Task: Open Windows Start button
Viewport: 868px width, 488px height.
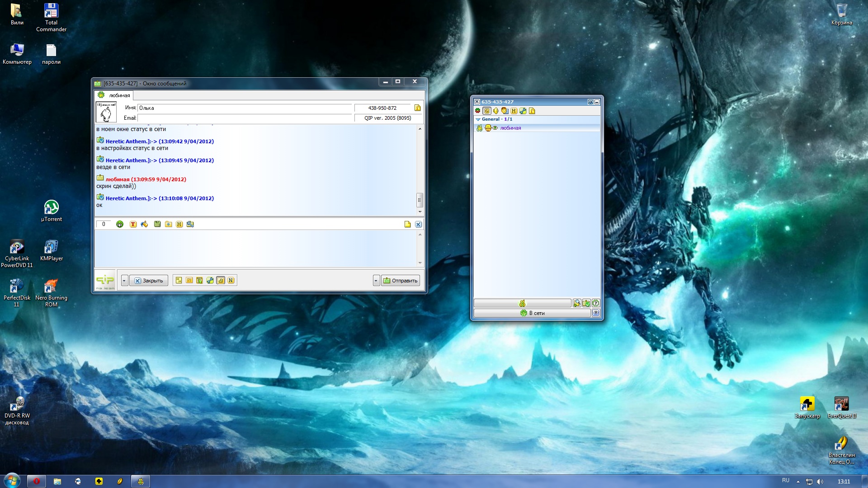Action: click(12, 481)
